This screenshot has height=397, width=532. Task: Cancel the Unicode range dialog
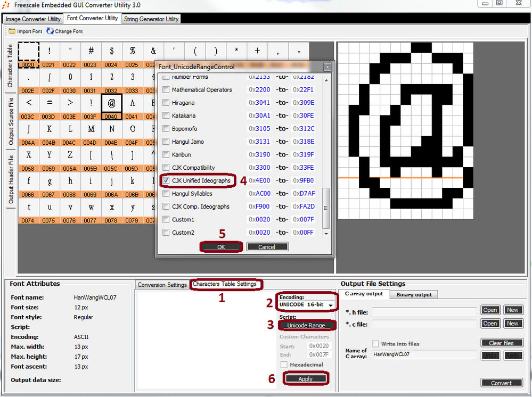(x=267, y=247)
